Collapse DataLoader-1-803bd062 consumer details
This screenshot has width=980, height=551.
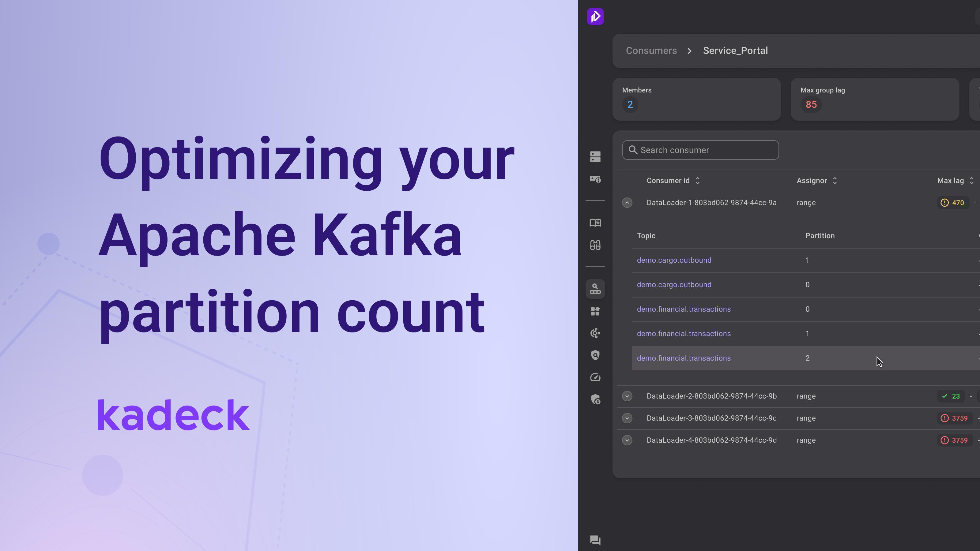pos(627,202)
